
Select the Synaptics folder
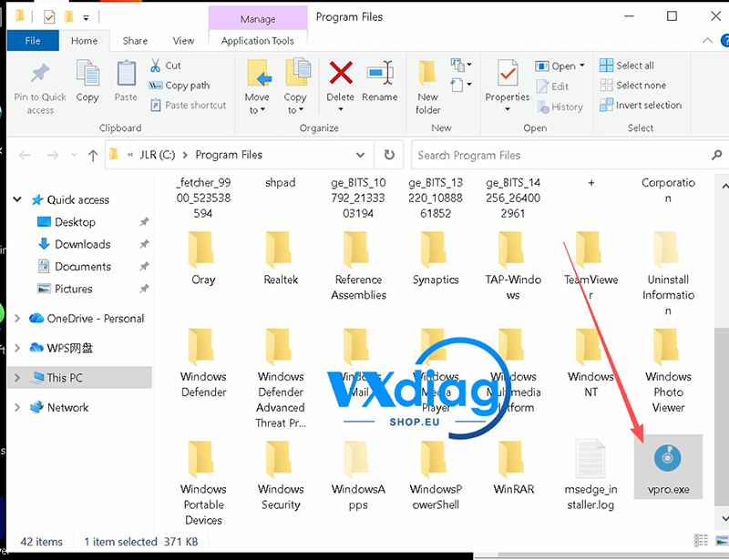[x=436, y=259]
